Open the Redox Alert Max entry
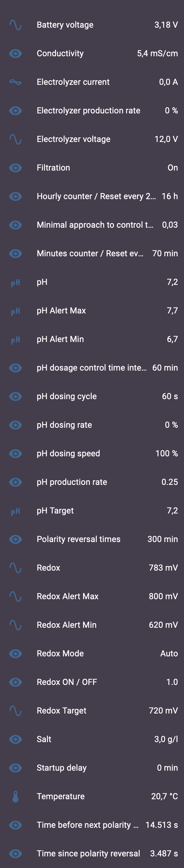This screenshot has height=868, width=184. click(x=92, y=597)
